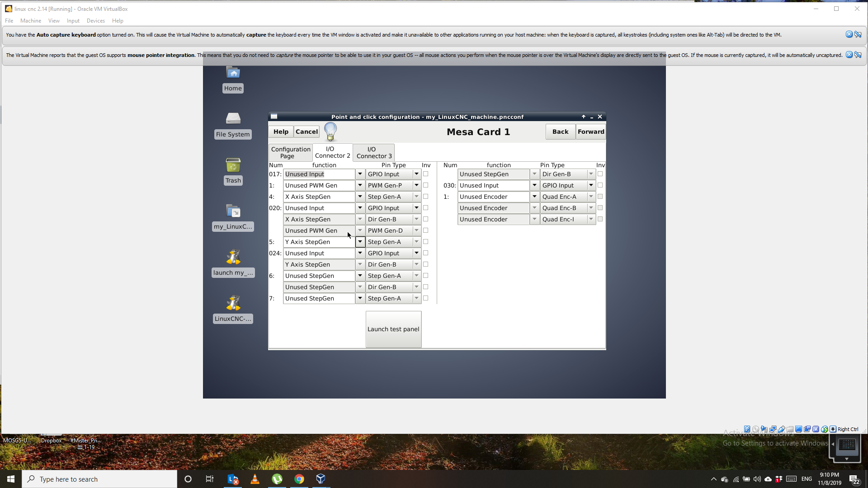
Task: Switch to Configuration Page tab
Action: 291,153
